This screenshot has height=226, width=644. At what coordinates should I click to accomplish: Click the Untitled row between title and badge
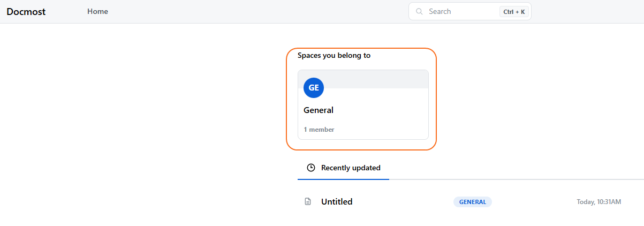[x=401, y=202]
